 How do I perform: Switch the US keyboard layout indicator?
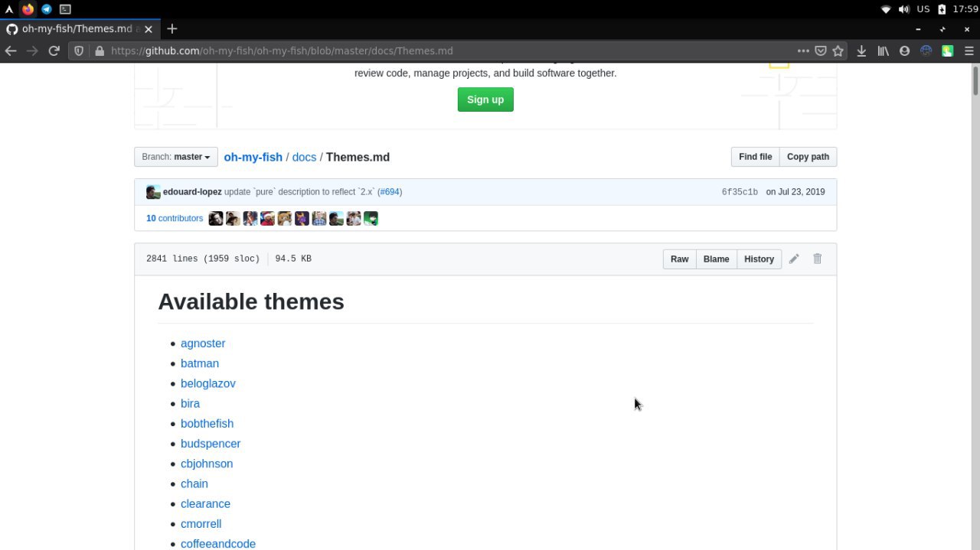[x=923, y=9]
